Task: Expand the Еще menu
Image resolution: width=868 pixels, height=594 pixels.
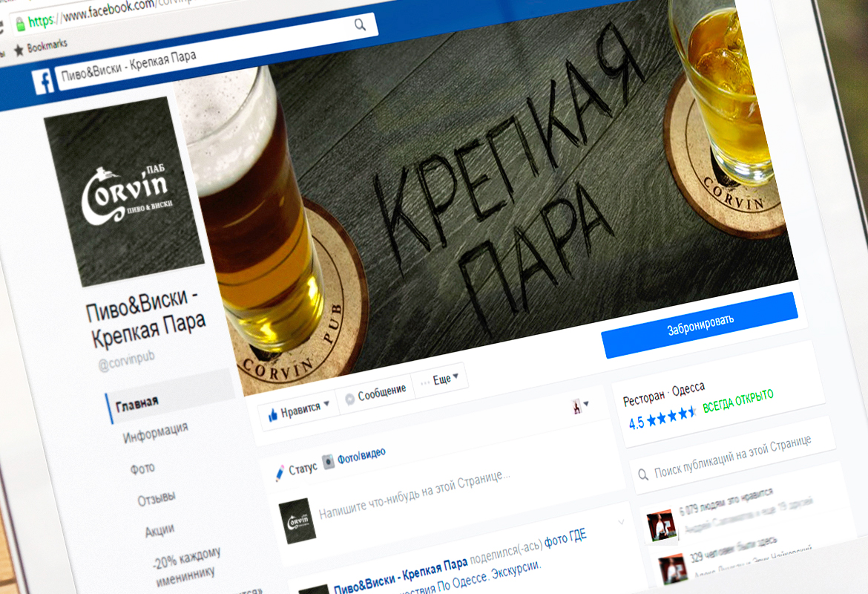Action: pyautogui.click(x=441, y=380)
